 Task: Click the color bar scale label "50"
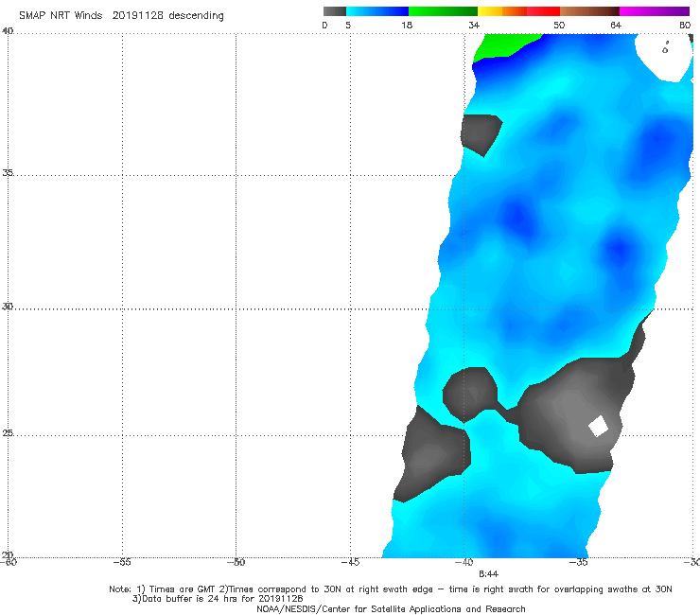559,25
